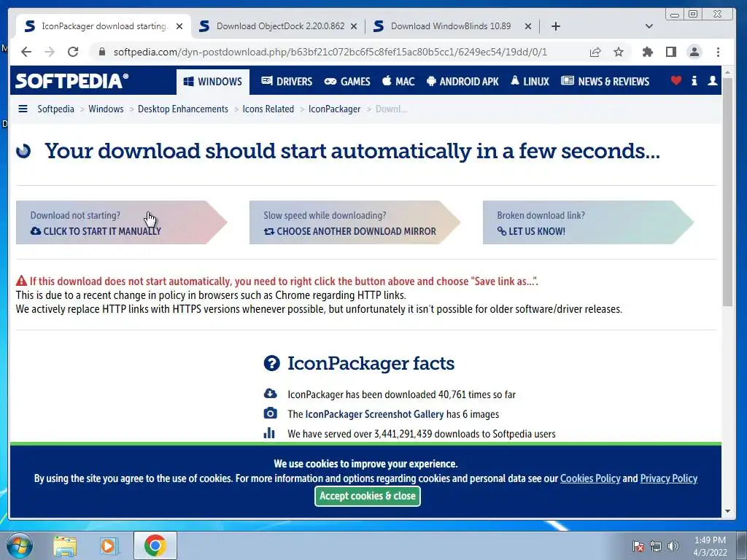This screenshot has height=560, width=747.
Task: Open Windows Explorer from taskbar
Action: click(65, 545)
